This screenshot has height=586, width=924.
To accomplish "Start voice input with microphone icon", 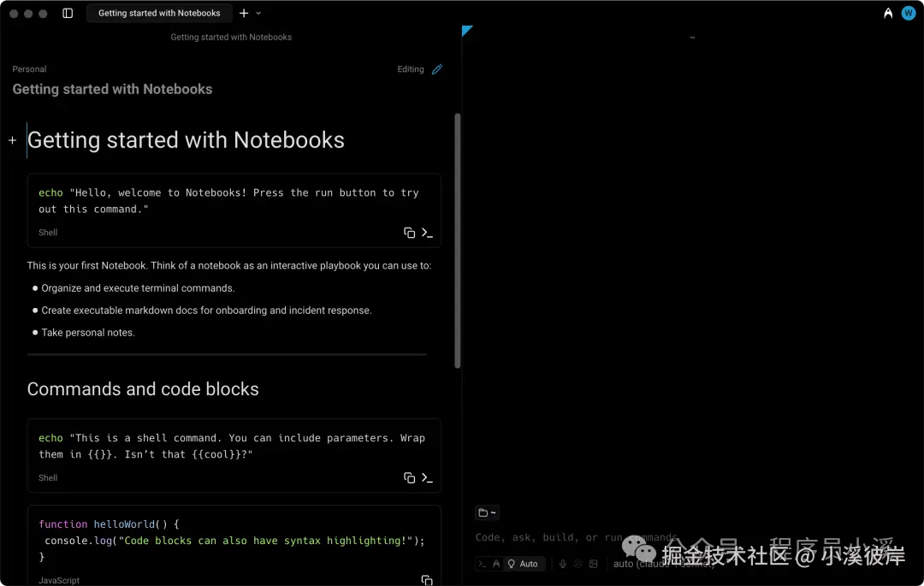I will pyautogui.click(x=563, y=564).
